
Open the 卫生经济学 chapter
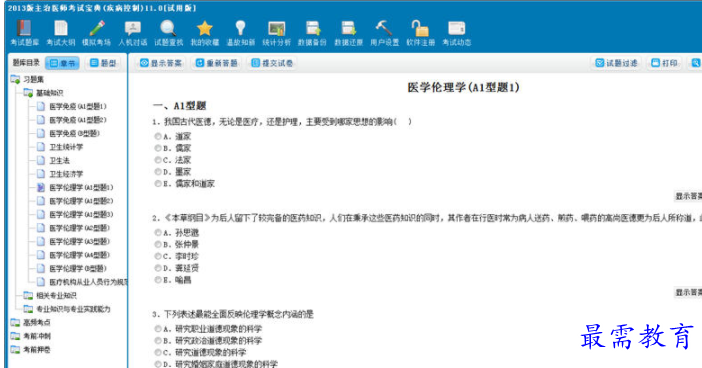60,174
